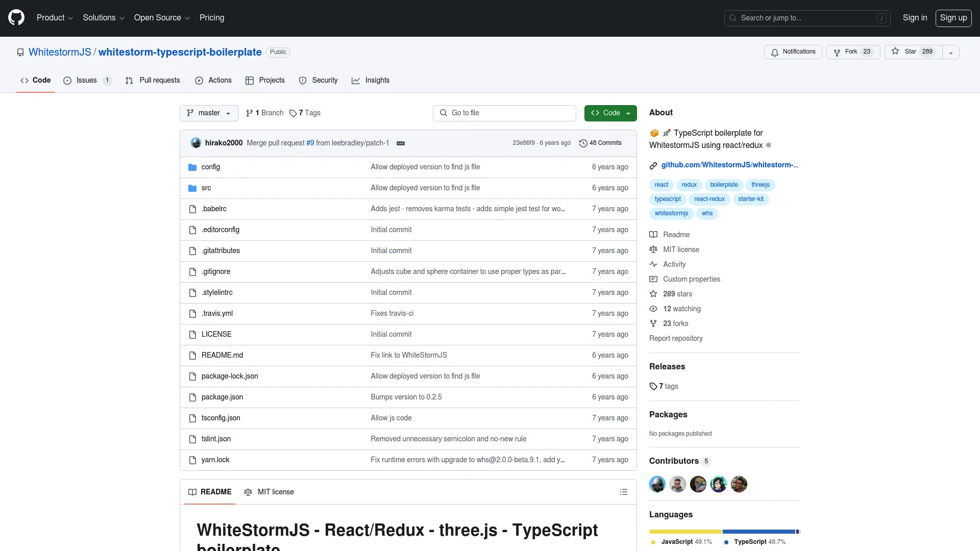Click the Readme book icon in About
The width and height of the screenshot is (980, 551).
coord(653,235)
